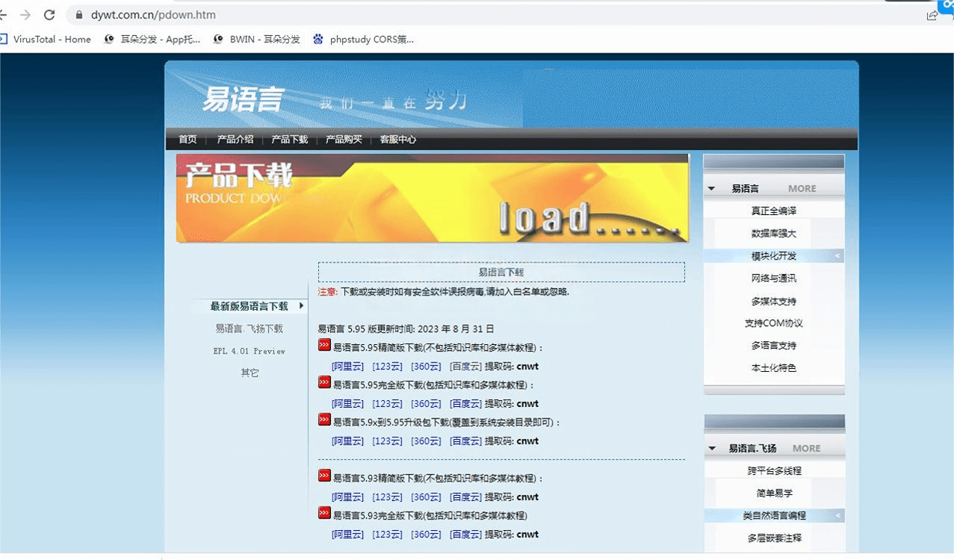Screen dimensions: 954x560
Task: Click red arrow icon beside 5.95精简版下载
Action: pyautogui.click(x=324, y=345)
